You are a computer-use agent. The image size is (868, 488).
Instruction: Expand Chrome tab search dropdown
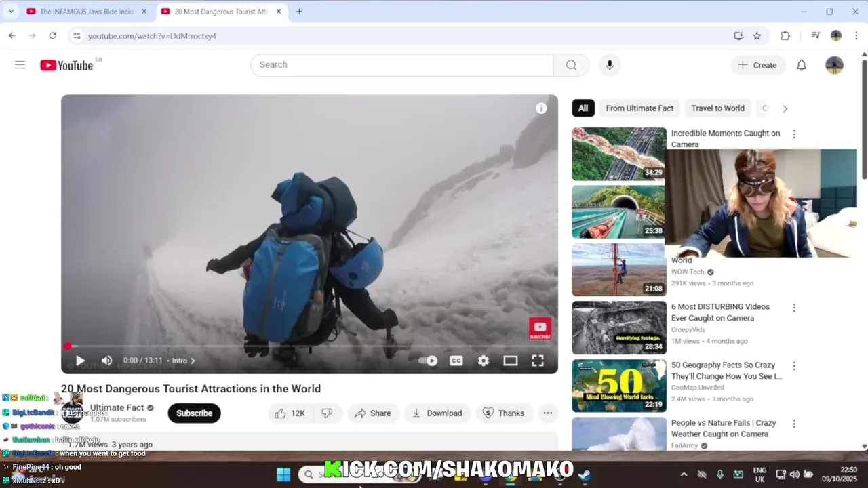click(11, 12)
